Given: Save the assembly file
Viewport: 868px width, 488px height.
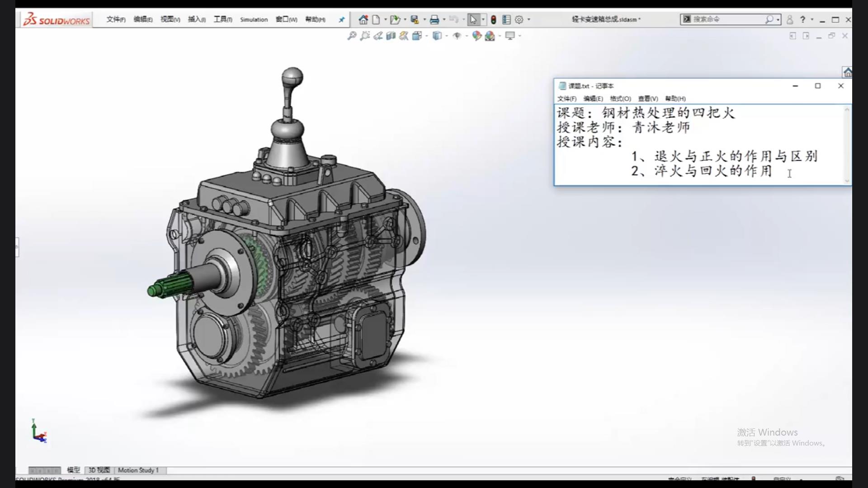Looking at the screenshot, I should pos(414,19).
